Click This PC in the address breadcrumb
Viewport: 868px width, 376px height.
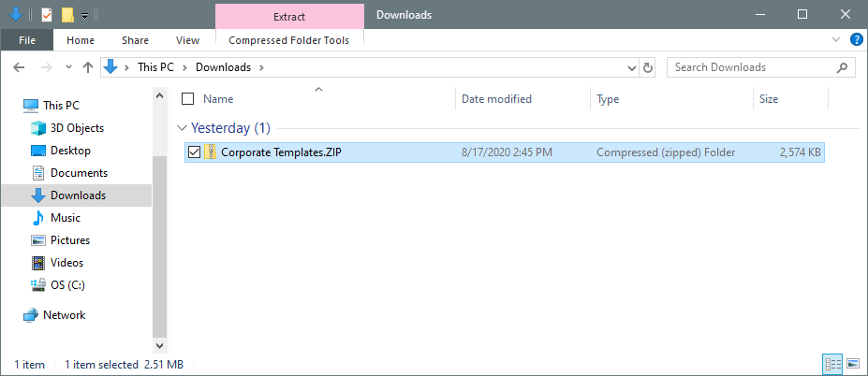pyautogui.click(x=155, y=67)
